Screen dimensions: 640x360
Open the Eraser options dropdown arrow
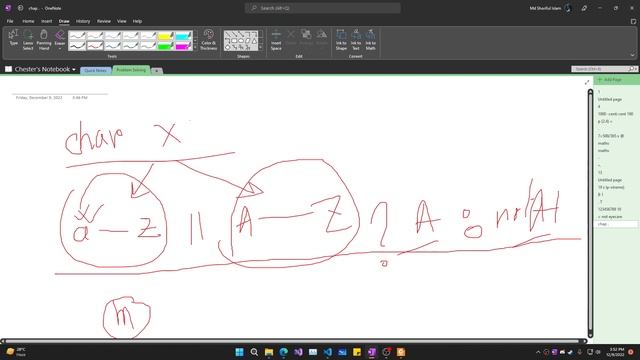[60, 49]
